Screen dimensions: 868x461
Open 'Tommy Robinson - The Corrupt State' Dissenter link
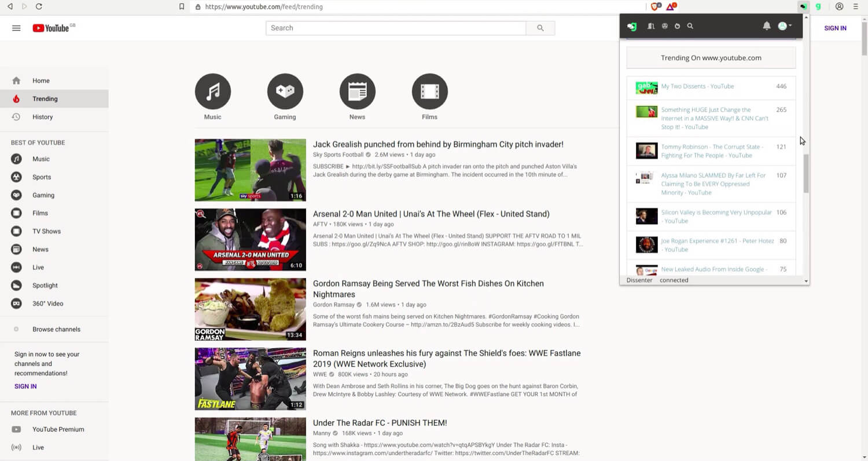coord(712,151)
